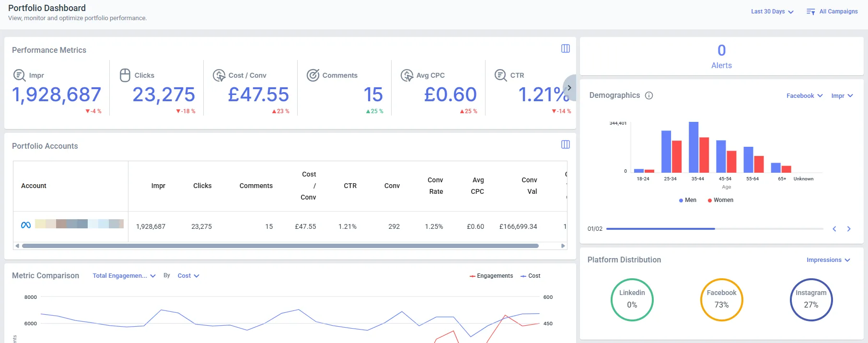
Task: Click the £47.55 Cost / Conv value
Action: coord(258,95)
